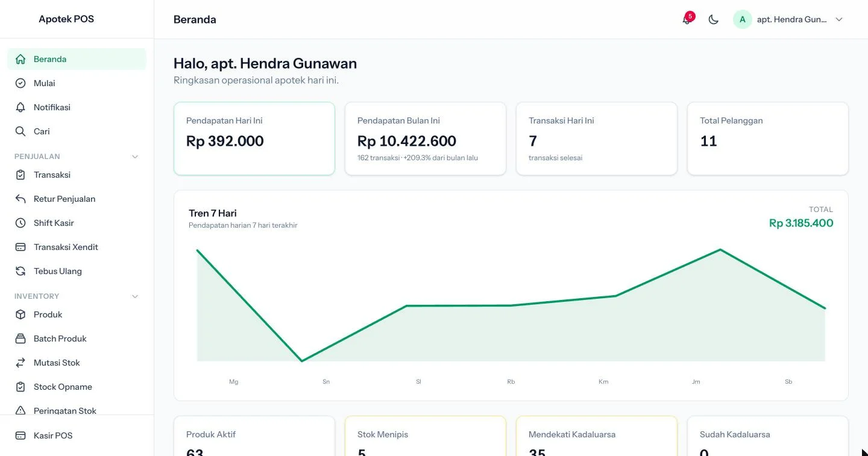Click the Sudah Kadaluarsa card label
This screenshot has height=456, width=868.
click(735, 434)
